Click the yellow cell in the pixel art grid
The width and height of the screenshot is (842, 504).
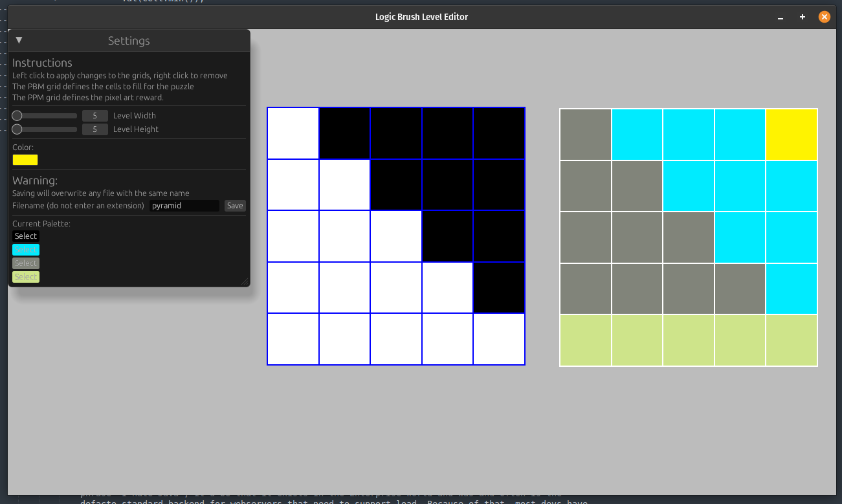[792, 135]
